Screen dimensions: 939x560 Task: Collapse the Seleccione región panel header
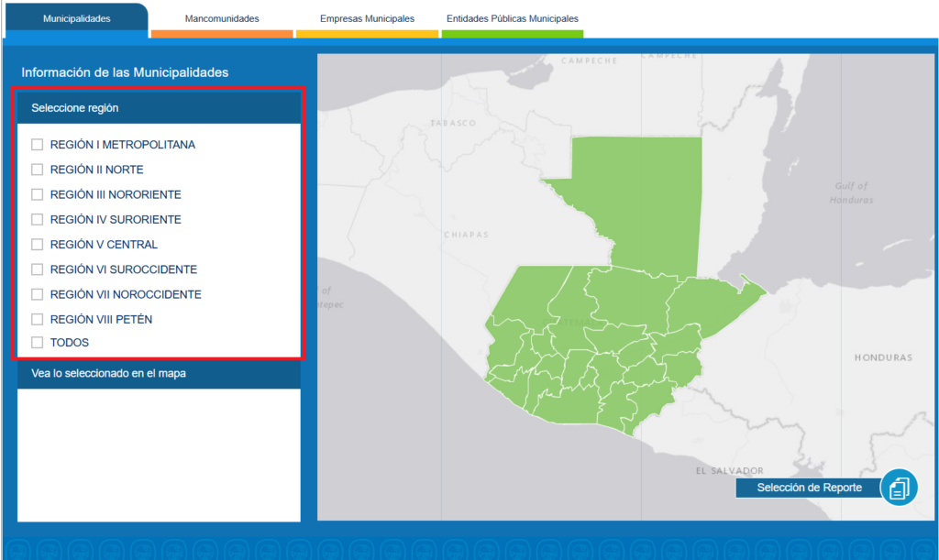159,108
